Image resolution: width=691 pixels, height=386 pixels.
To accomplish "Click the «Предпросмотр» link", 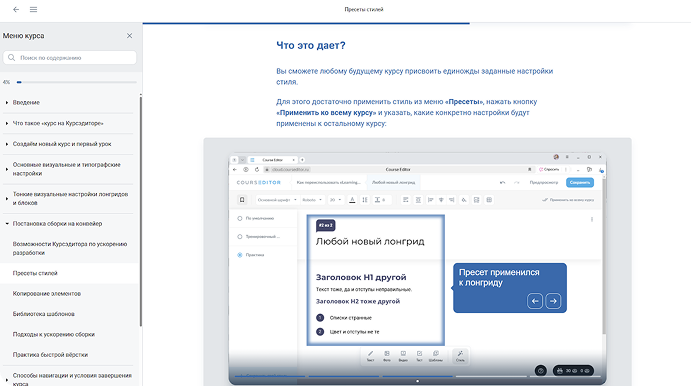I will coord(543,182).
